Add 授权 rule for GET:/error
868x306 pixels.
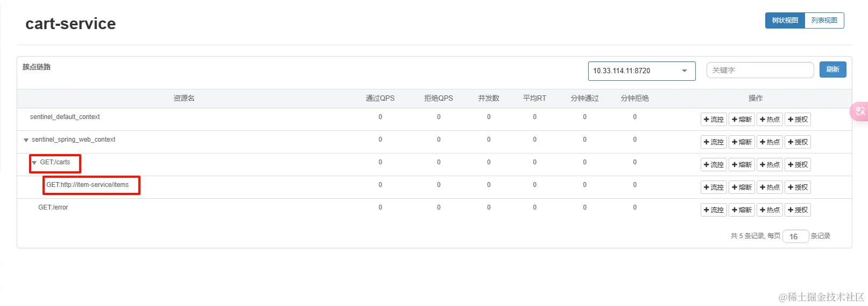798,210
